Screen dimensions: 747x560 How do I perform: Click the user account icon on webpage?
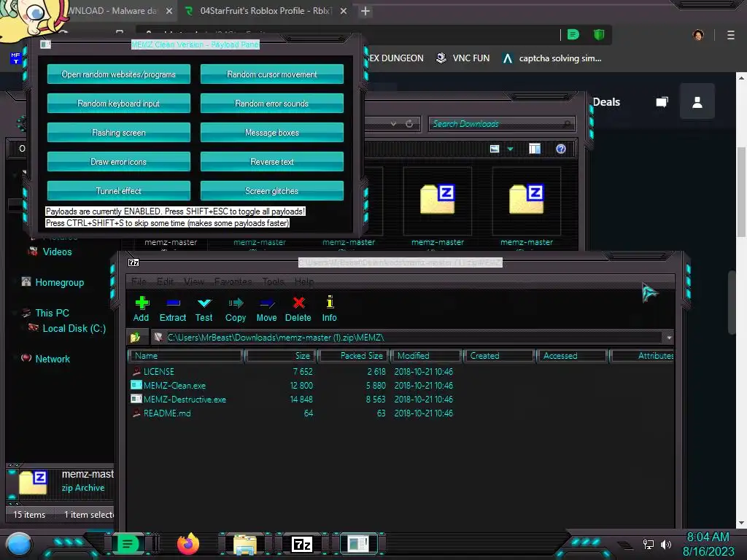pos(697,102)
